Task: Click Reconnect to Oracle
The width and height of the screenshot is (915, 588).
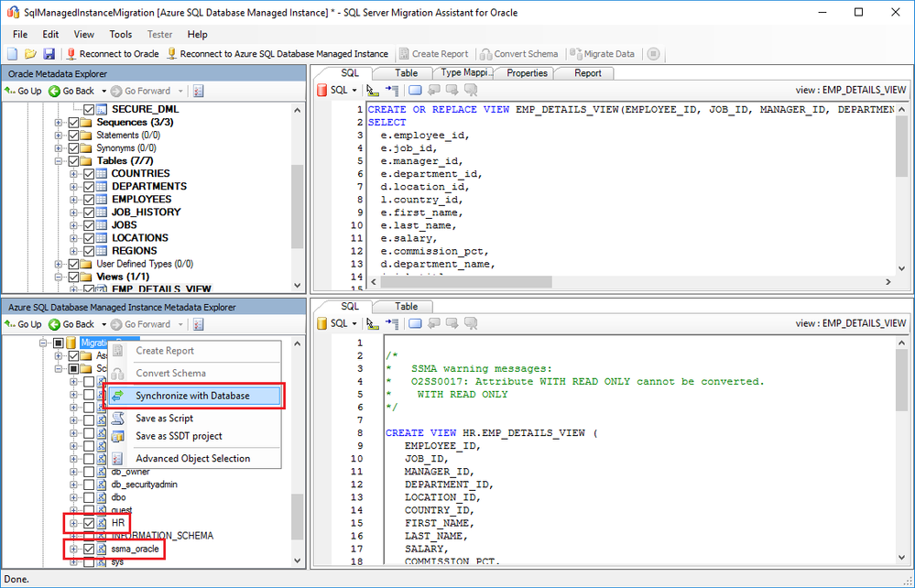Action: point(113,54)
